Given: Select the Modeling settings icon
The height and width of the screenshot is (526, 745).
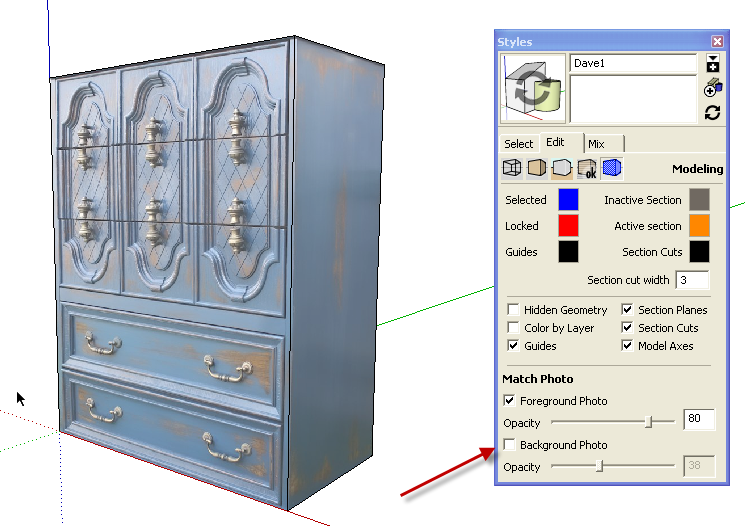Looking at the screenshot, I should tap(612, 168).
